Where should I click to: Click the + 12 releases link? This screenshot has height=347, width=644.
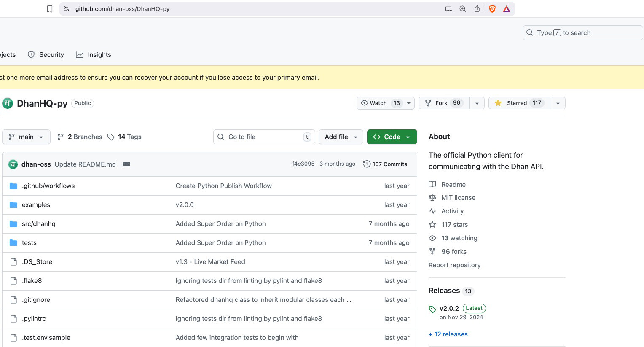tap(448, 334)
